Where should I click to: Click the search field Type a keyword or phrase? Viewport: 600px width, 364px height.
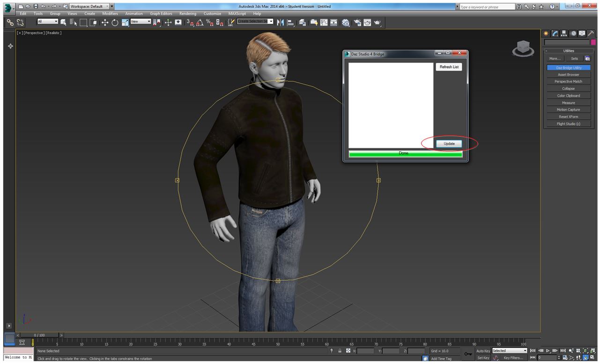[x=487, y=7]
